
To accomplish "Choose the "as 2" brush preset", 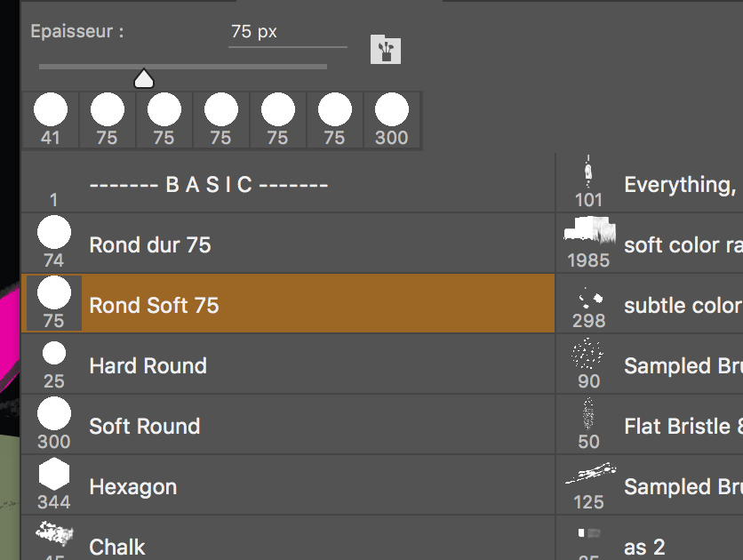I will 644,547.
